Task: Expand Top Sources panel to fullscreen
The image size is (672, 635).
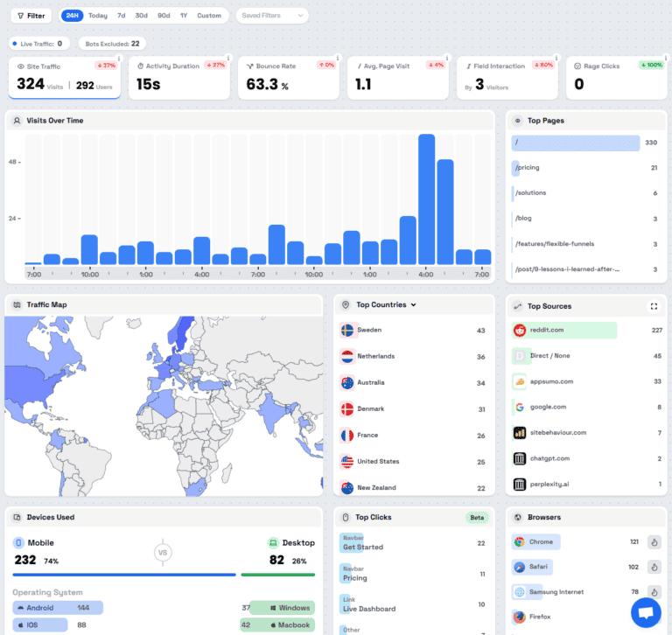Action: point(654,306)
